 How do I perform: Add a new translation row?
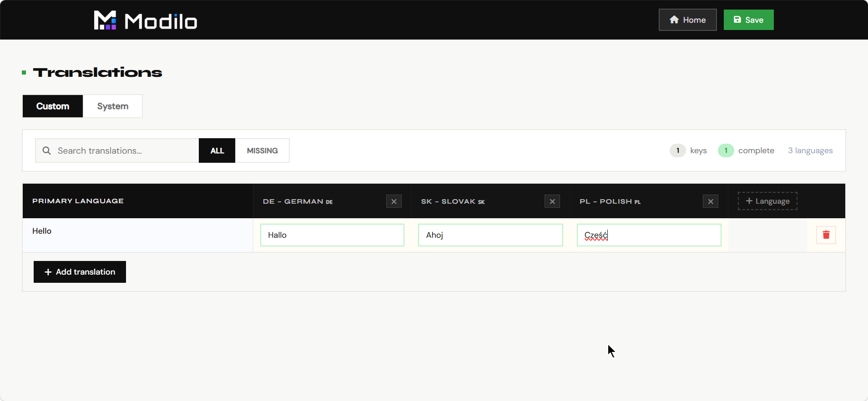(x=80, y=272)
